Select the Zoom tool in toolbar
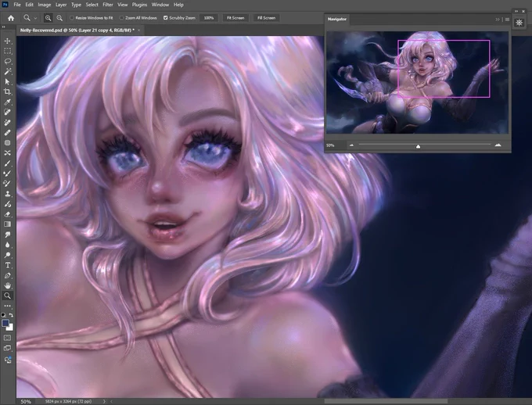Viewport: 532px width, 405px height. pos(8,296)
